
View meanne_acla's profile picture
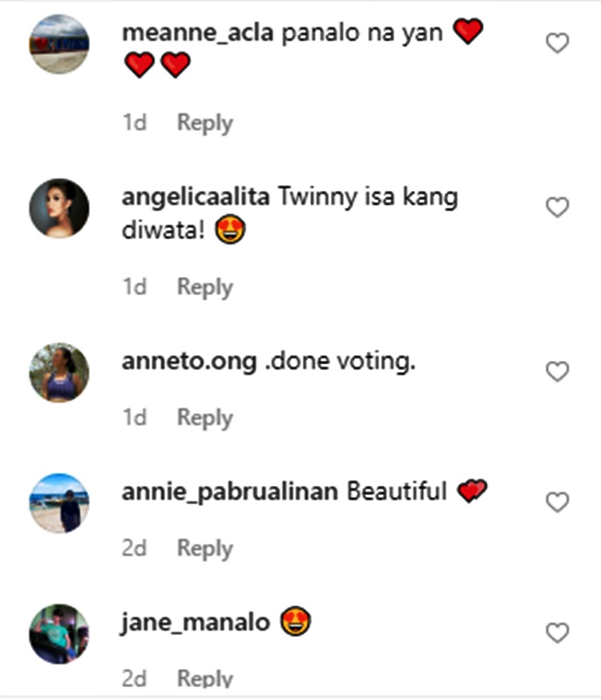tap(58, 44)
